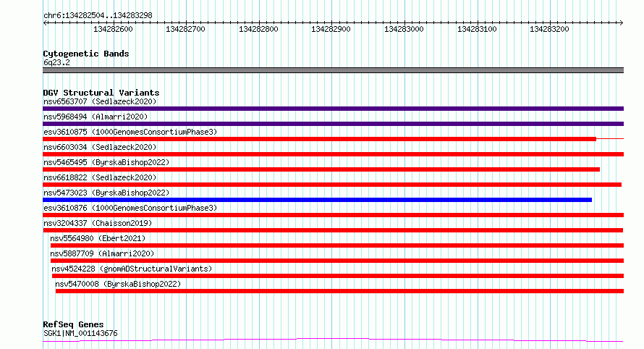Click ruler position 134282900
Viewport: 644px width, 349px height.
tap(331, 29)
